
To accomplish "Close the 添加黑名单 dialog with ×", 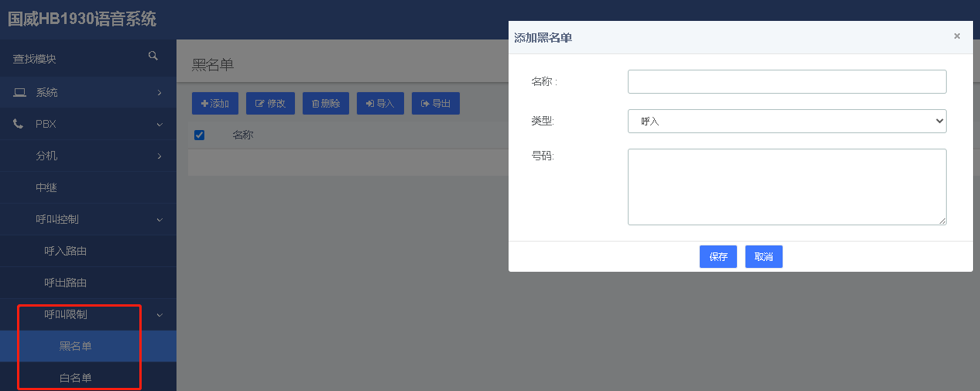I will point(957,36).
